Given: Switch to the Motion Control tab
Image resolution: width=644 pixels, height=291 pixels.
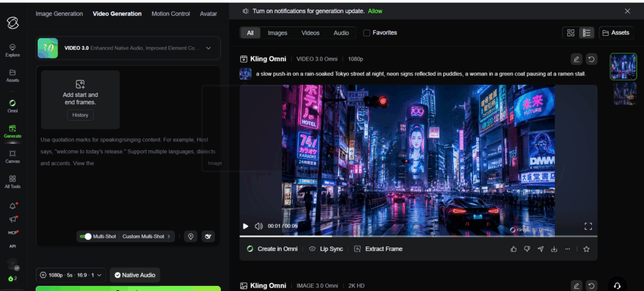Looking at the screenshot, I should coord(171,14).
